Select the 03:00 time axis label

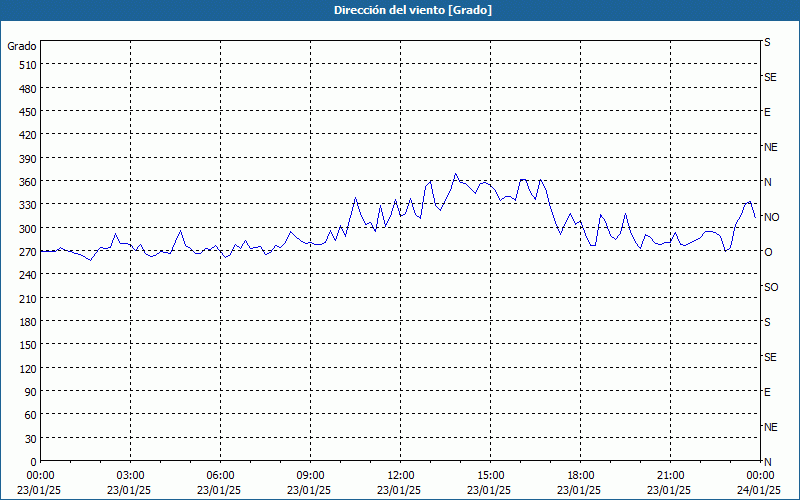pos(131,476)
